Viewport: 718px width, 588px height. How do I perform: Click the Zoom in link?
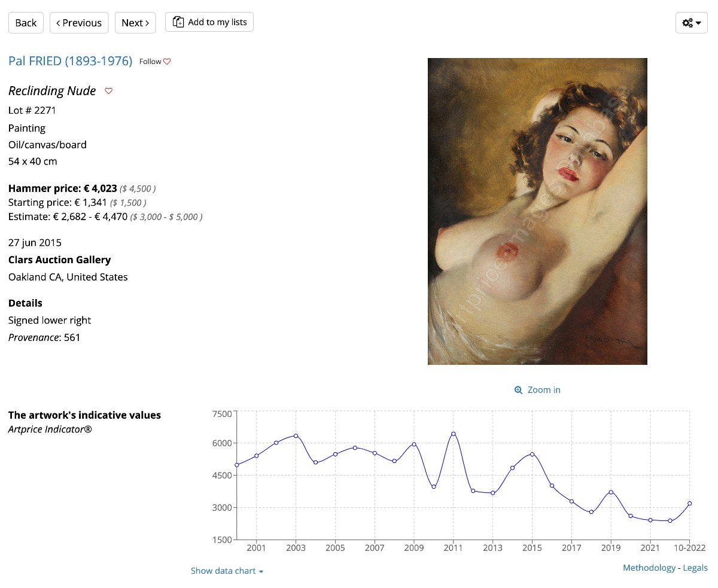544,390
